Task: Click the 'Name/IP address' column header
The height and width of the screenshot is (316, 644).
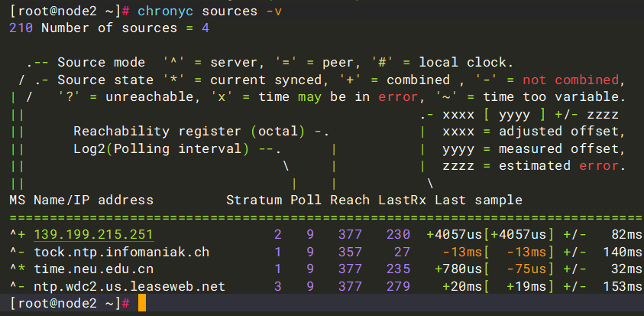Action: [94, 200]
